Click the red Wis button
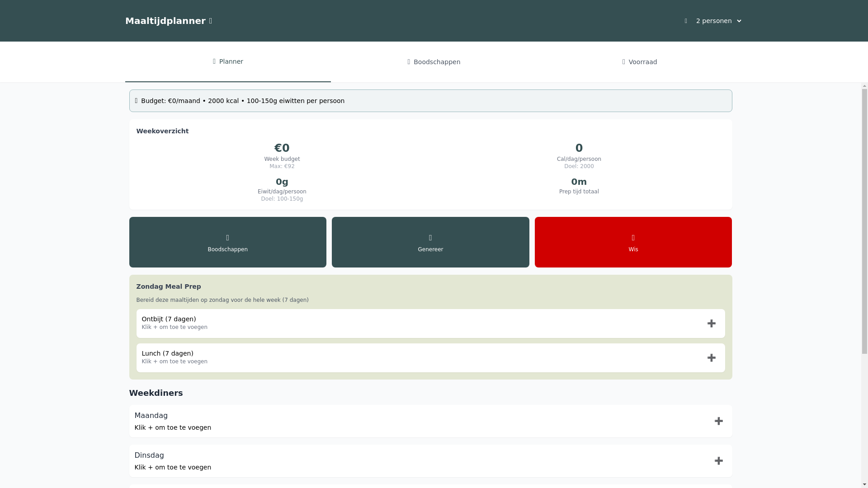The image size is (868, 488). 633,242
